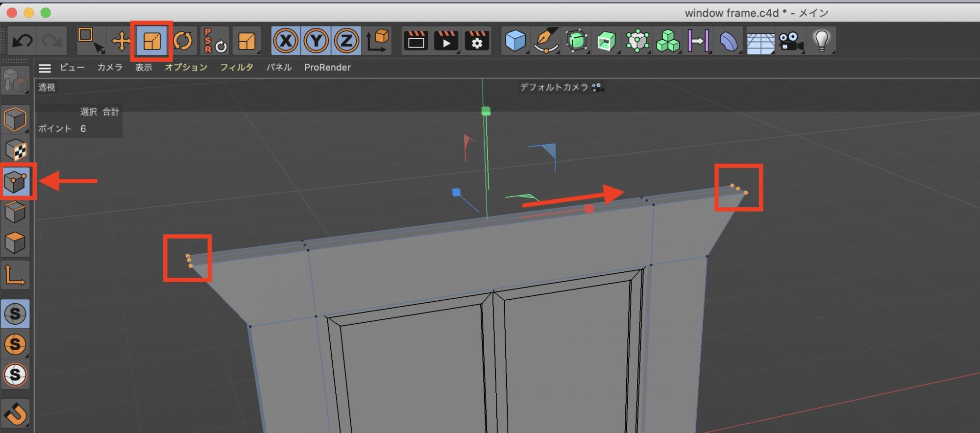Select the Move tool

pos(121,41)
